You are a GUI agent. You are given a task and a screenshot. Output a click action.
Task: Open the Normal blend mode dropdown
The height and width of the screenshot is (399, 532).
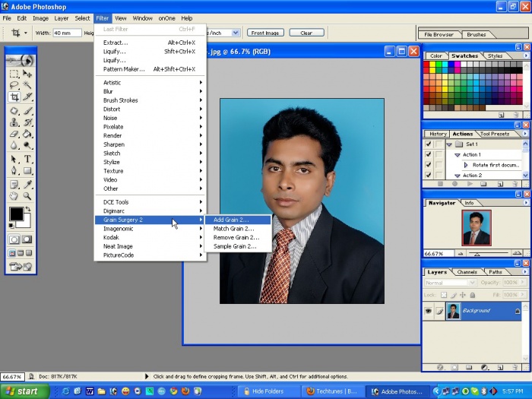[450, 283]
